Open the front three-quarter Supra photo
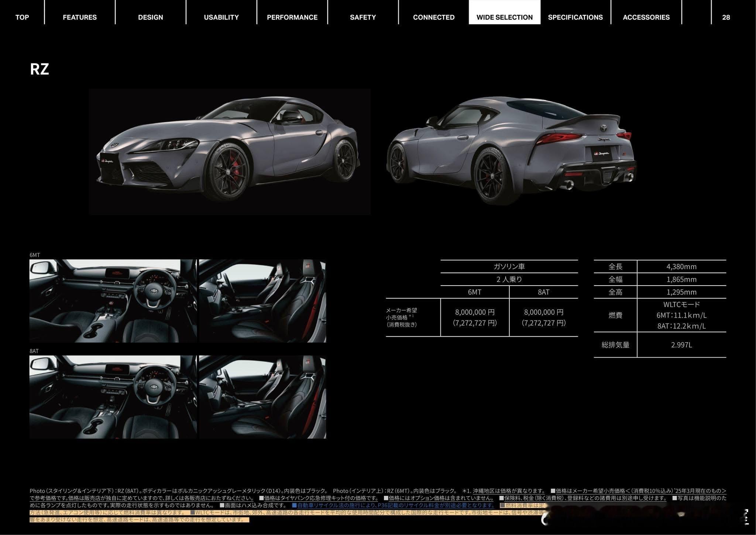Viewport: 756px width, 535px height. coord(230,151)
